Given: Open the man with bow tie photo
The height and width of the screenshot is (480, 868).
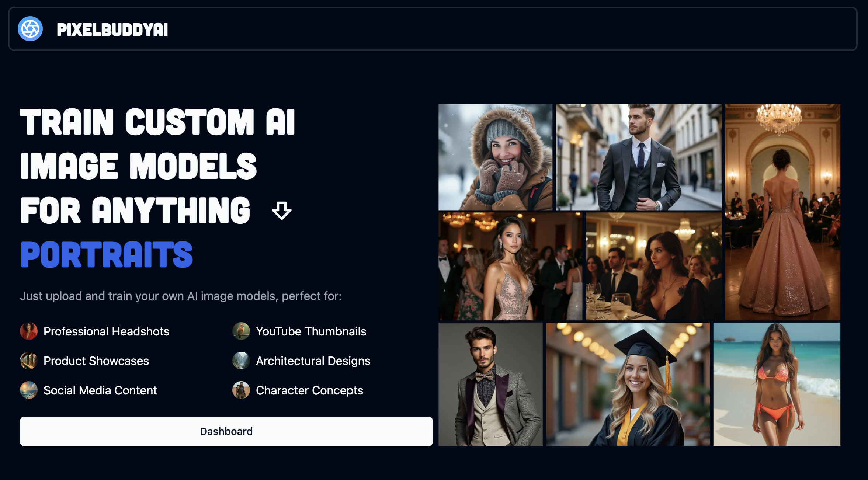Looking at the screenshot, I should [x=490, y=384].
